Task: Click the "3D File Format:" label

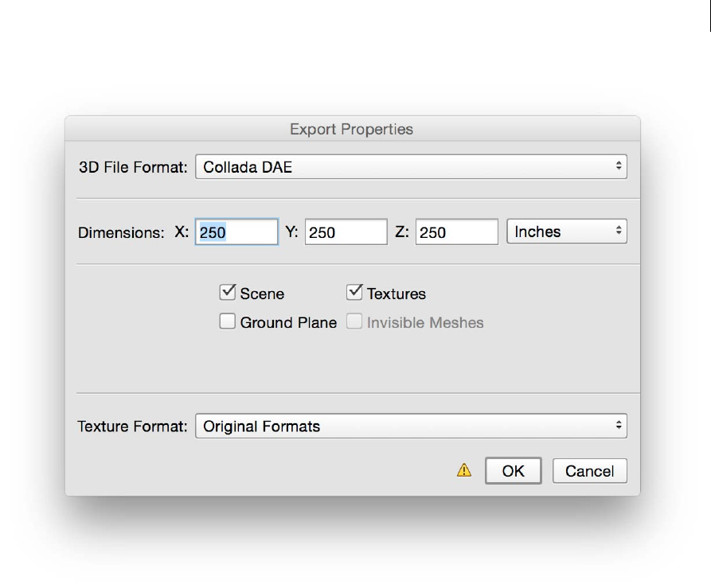Action: (133, 167)
